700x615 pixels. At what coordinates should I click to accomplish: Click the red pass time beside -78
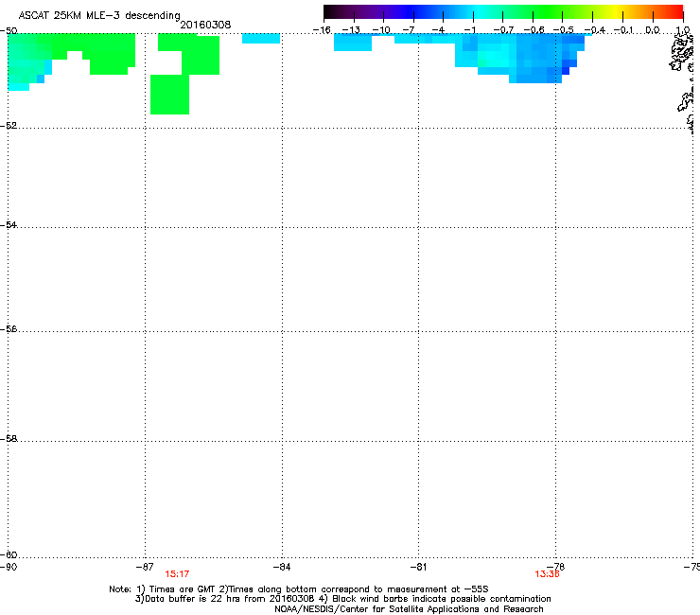pyautogui.click(x=547, y=574)
